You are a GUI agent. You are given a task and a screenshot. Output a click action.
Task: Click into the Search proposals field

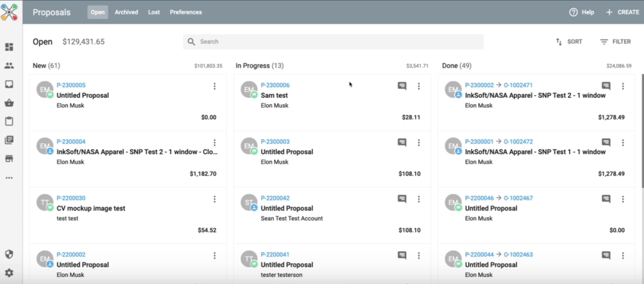pyautogui.click(x=333, y=42)
